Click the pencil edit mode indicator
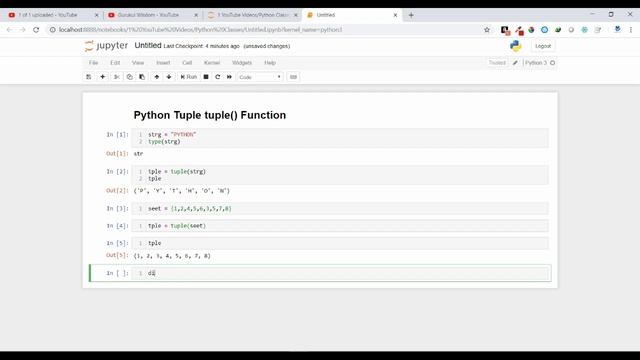Screen dimensions: 640x360 (515, 63)
